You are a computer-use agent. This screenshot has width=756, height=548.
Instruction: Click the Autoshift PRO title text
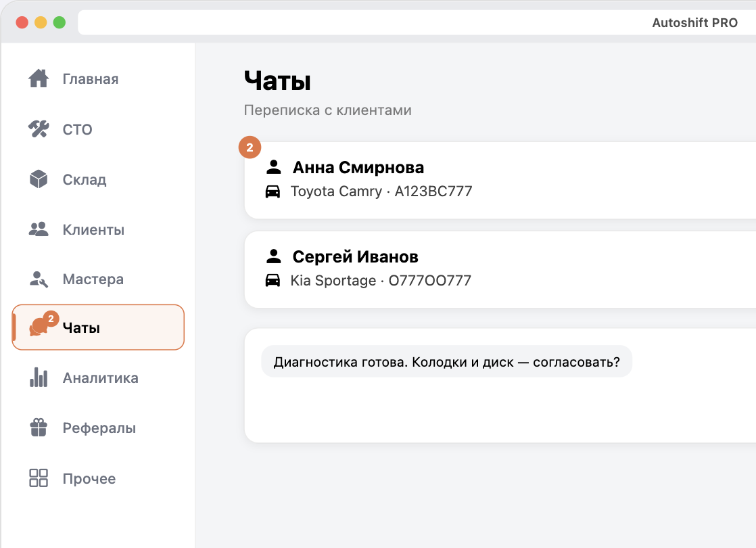(x=694, y=23)
